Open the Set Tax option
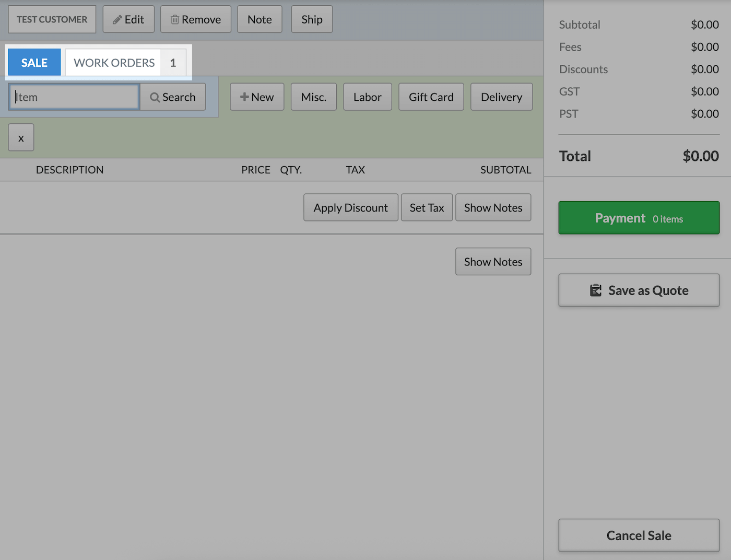The image size is (731, 560). tap(427, 208)
